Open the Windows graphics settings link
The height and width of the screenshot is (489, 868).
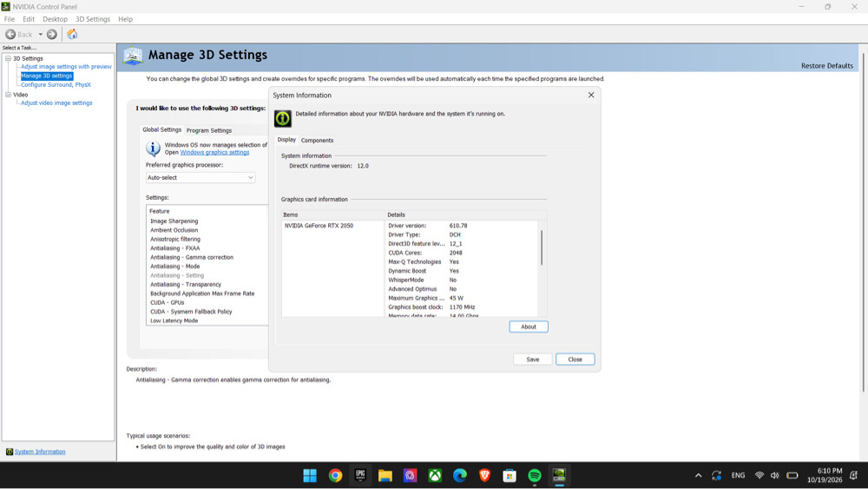pyautogui.click(x=214, y=152)
